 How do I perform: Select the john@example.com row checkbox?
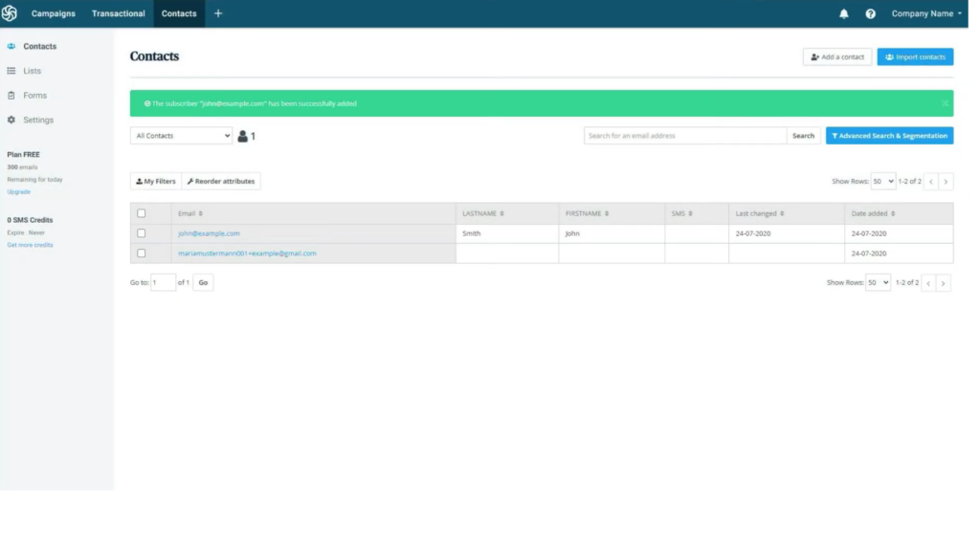(142, 233)
